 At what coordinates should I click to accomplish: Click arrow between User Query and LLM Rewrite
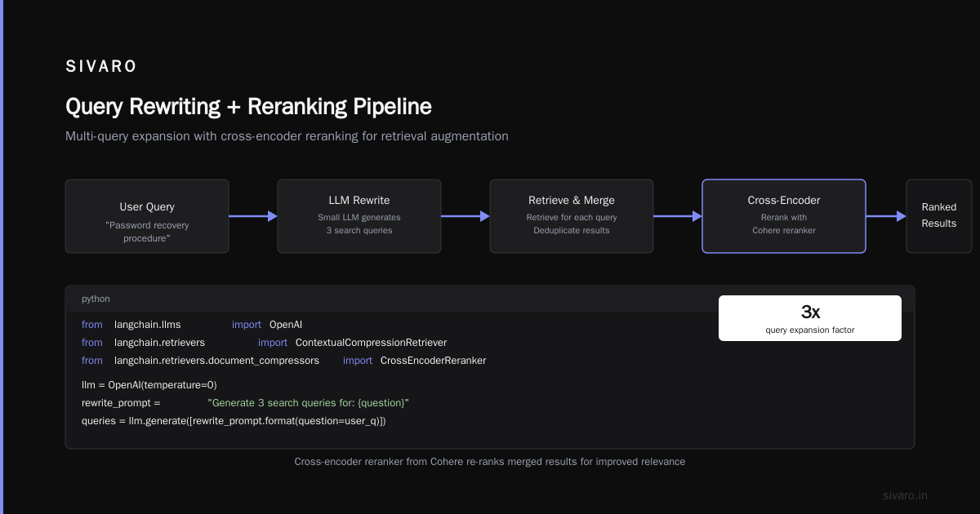click(253, 216)
